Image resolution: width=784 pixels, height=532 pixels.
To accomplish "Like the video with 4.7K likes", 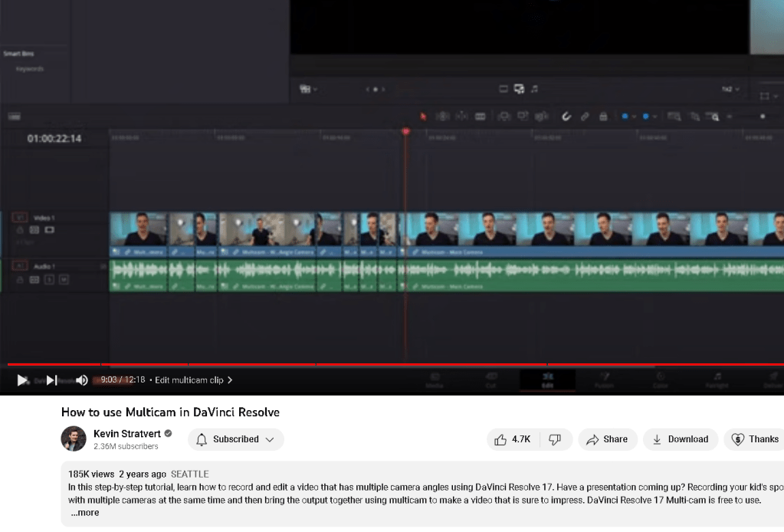I will point(512,439).
